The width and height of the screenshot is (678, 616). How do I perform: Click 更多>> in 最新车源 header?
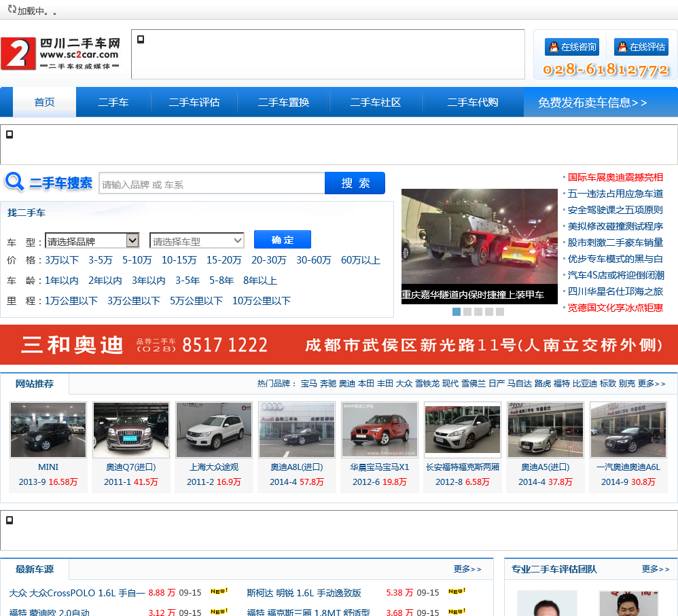(467, 569)
